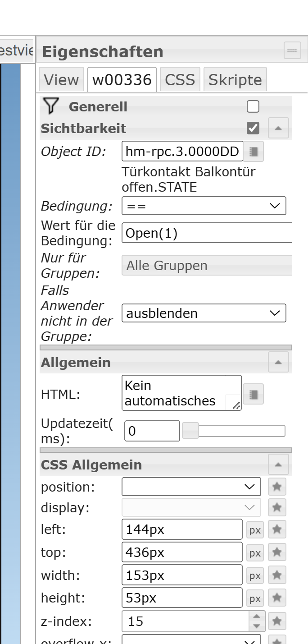The width and height of the screenshot is (308, 644).
Task: Toggle px unit button for top
Action: [x=255, y=553]
